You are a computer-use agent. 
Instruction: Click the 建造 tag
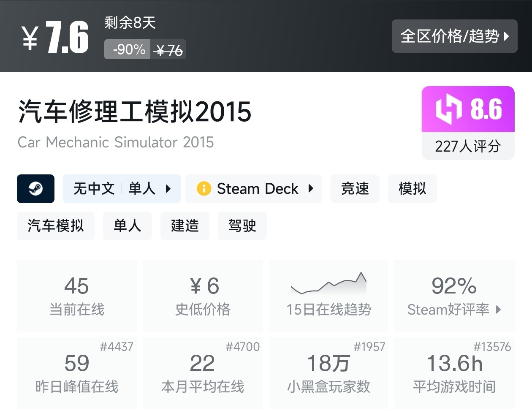pyautogui.click(x=185, y=226)
